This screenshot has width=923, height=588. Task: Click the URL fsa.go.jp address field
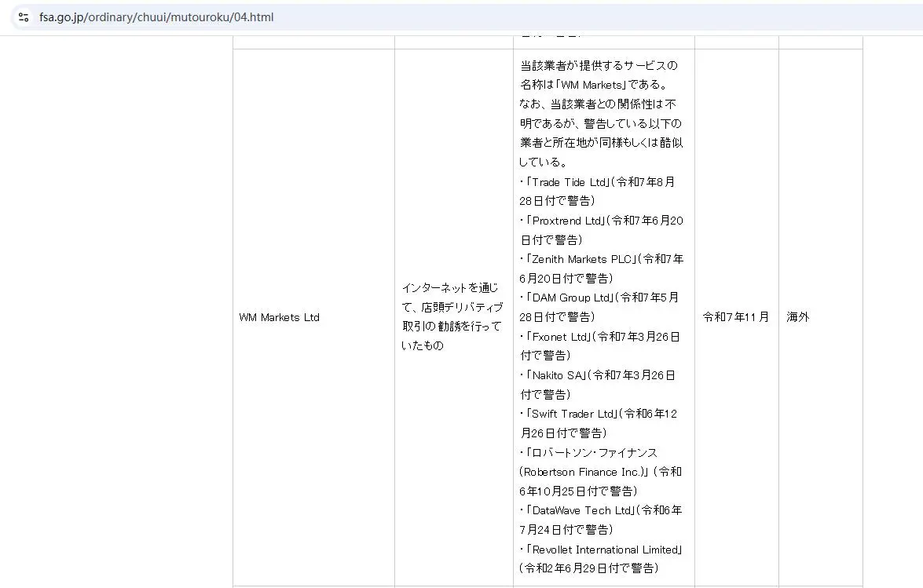click(x=156, y=17)
